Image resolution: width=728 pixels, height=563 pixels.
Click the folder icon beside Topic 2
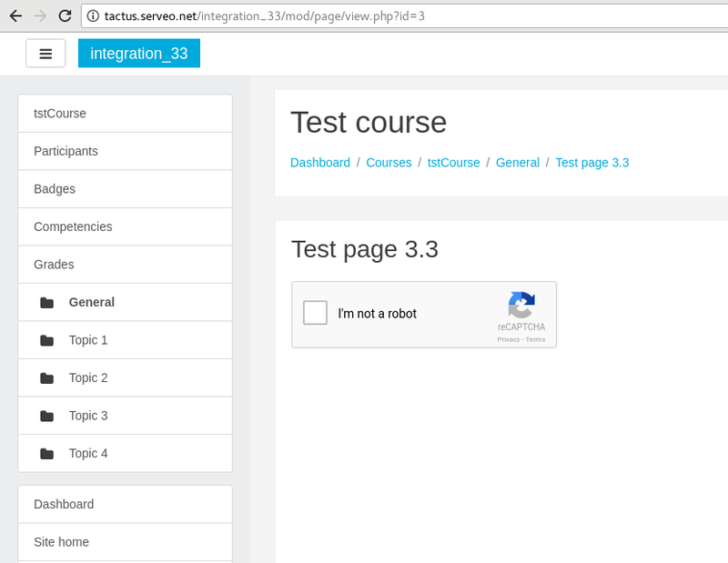pos(47,378)
